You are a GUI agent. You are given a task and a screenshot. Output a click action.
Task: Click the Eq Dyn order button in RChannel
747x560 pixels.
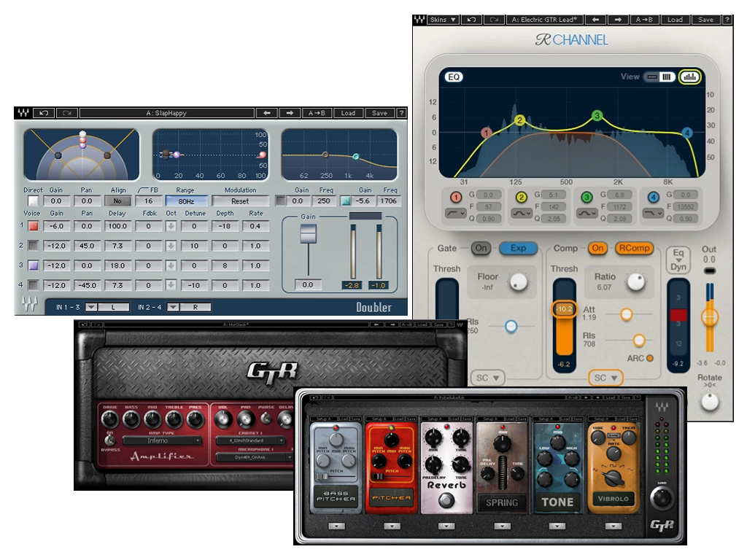coord(678,260)
